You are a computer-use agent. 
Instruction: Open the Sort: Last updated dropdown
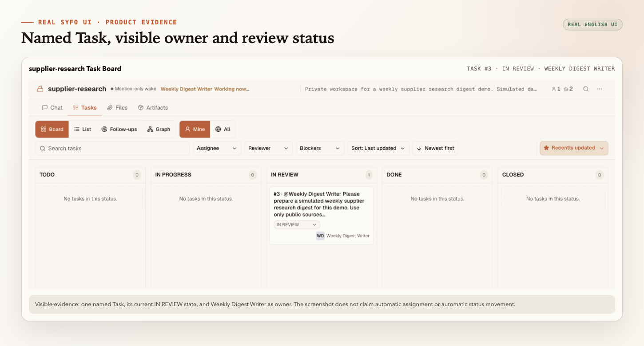378,148
